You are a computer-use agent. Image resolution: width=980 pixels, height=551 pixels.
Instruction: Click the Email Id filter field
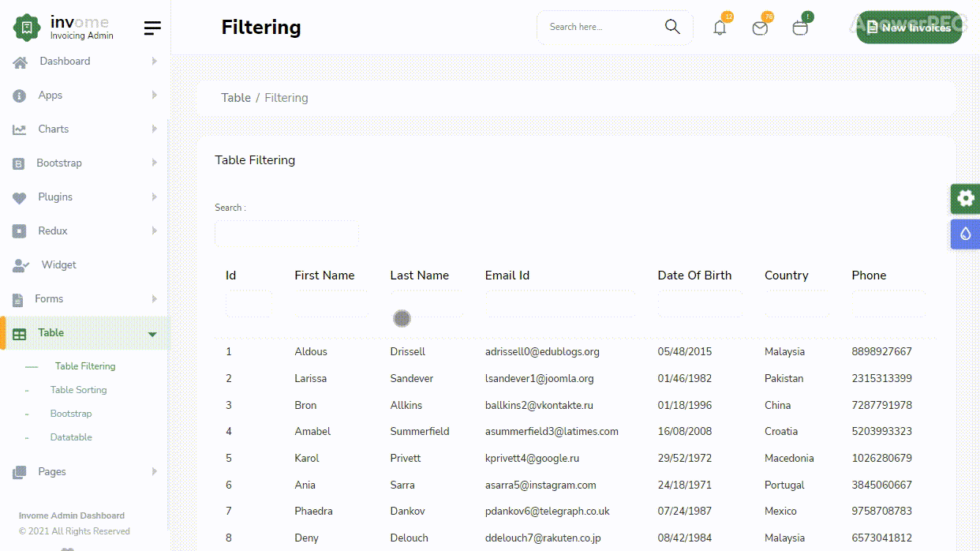pyautogui.click(x=560, y=304)
